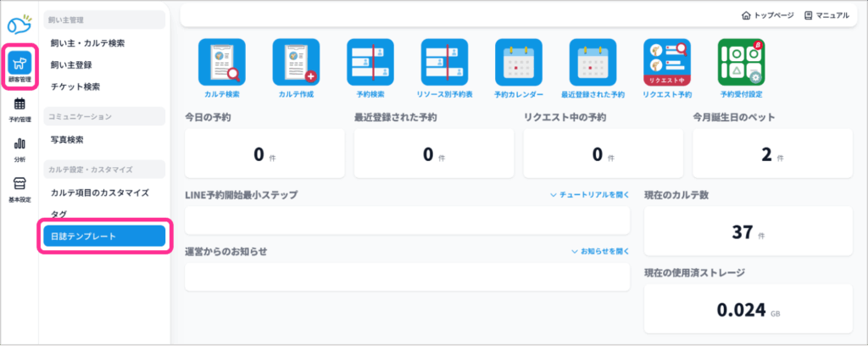This screenshot has width=868, height=346.
Task: Open リソース別予約表 icon
Action: [x=444, y=63]
